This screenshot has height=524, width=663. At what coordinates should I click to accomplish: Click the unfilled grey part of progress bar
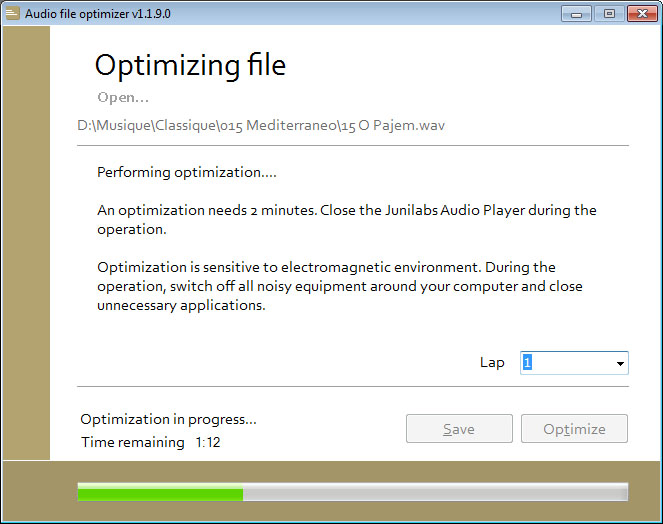coord(436,492)
